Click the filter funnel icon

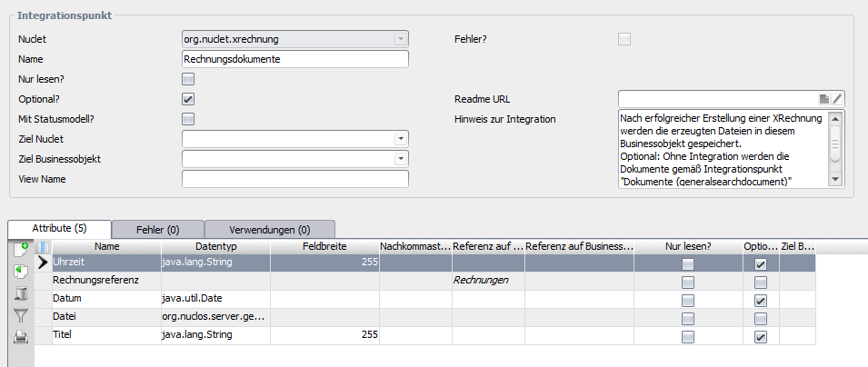pos(21,315)
